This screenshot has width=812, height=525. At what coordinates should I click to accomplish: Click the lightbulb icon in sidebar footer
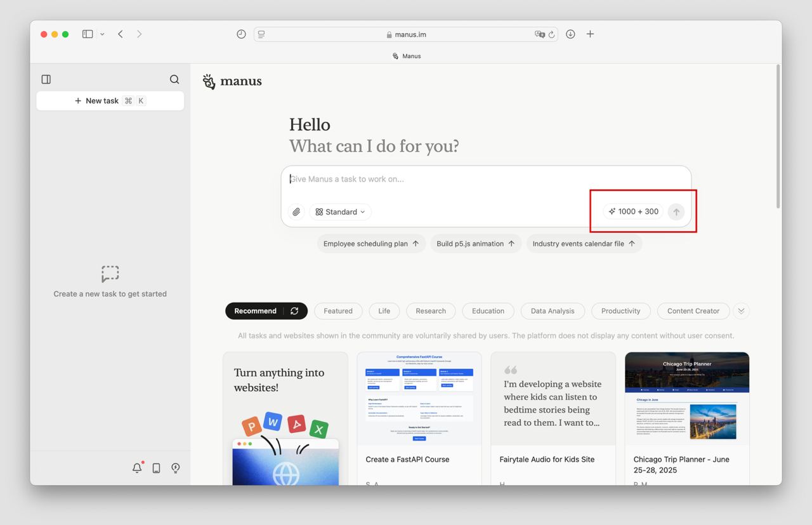pos(176,468)
